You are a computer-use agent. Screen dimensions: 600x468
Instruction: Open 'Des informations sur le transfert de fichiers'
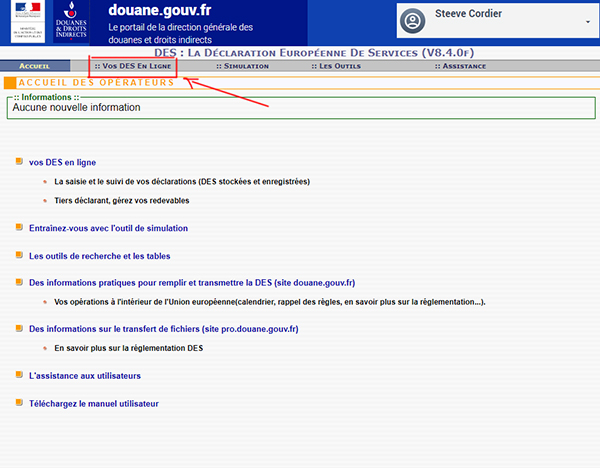(164, 329)
